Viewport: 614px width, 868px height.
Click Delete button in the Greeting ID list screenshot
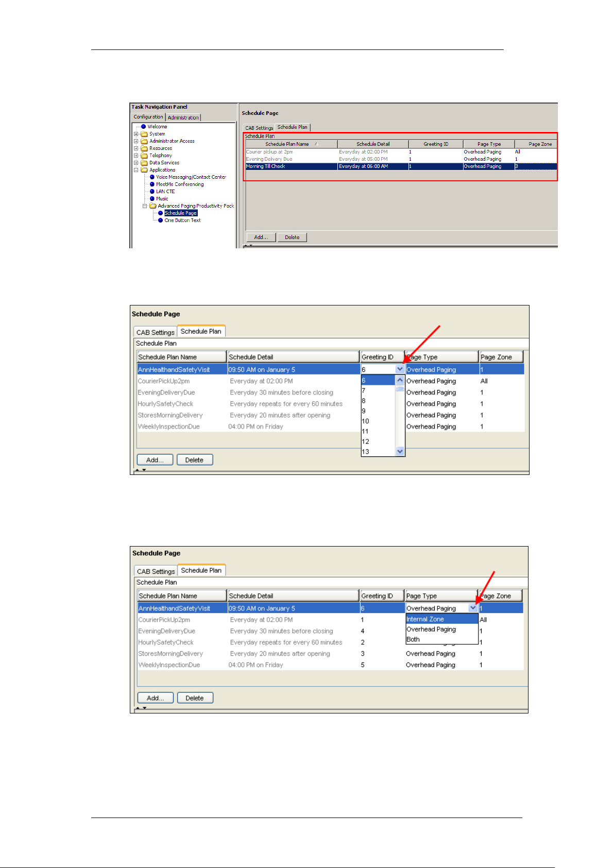click(194, 460)
